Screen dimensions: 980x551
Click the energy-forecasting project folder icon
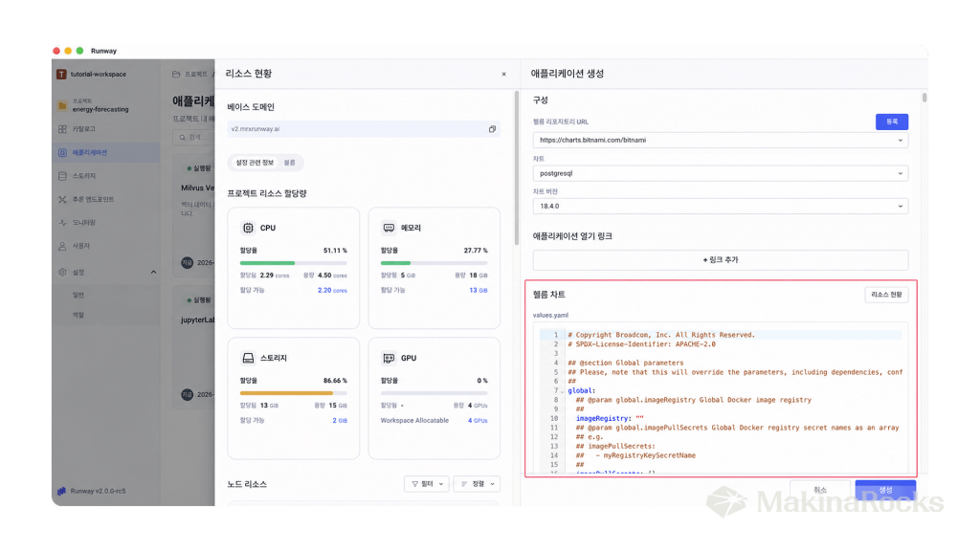62,105
